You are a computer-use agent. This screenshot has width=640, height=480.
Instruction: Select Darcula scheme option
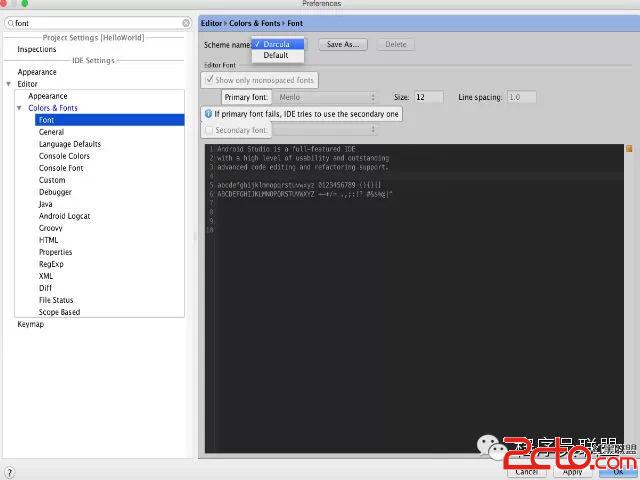pos(278,44)
